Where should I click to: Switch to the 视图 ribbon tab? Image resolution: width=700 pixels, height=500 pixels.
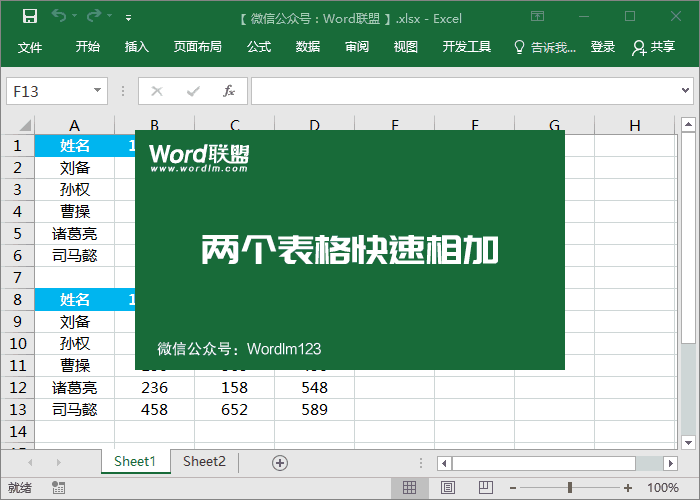[405, 46]
